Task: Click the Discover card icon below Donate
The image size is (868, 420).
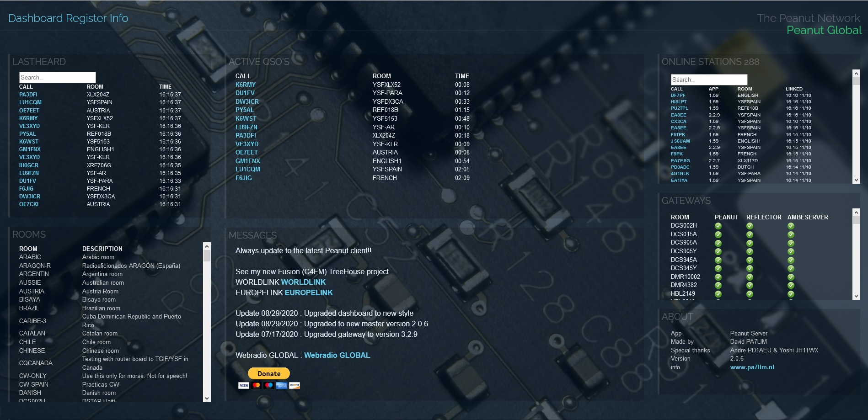Action: 295,385
